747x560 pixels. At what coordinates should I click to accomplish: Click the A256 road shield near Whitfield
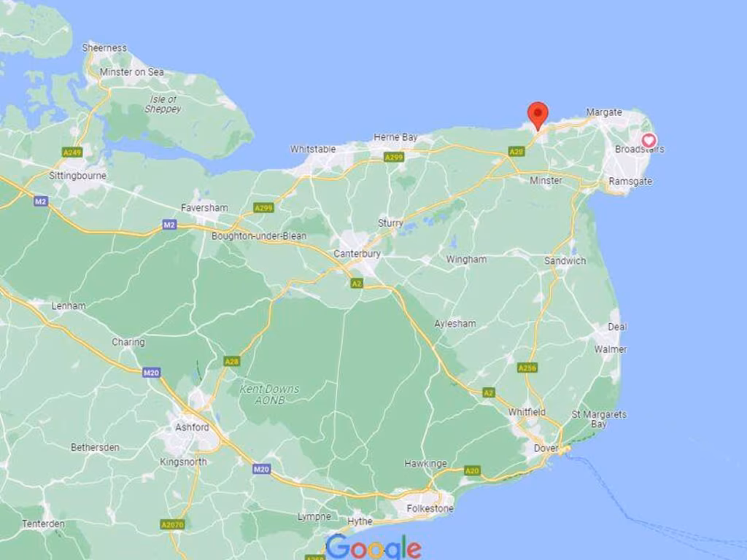(x=527, y=368)
